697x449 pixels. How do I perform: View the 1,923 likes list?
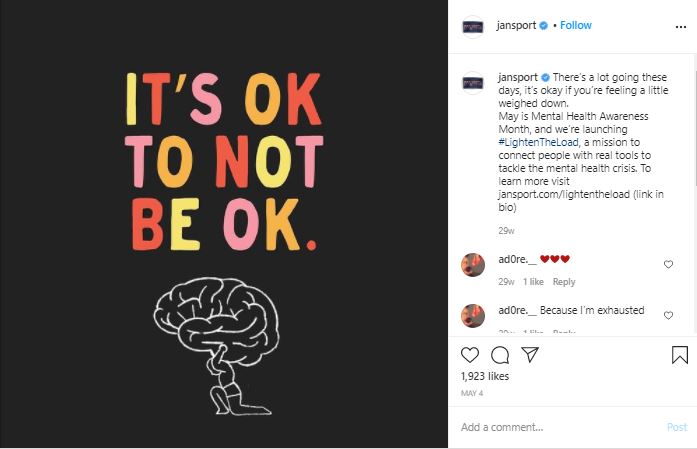[485, 376]
